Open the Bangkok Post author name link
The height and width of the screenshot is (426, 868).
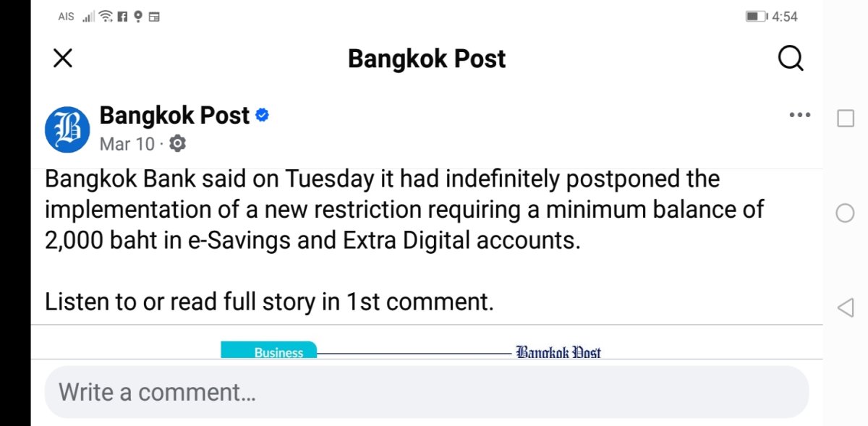pos(174,115)
